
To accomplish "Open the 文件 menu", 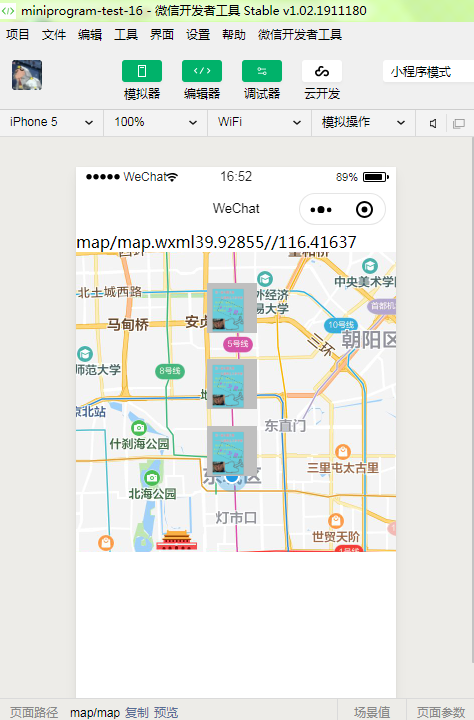I will pos(54,34).
